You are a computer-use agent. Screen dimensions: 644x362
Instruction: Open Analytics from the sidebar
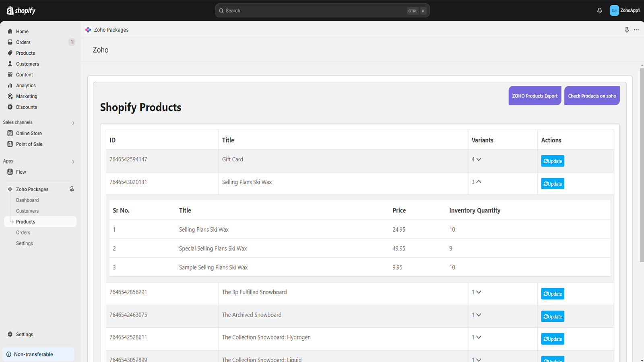click(26, 85)
